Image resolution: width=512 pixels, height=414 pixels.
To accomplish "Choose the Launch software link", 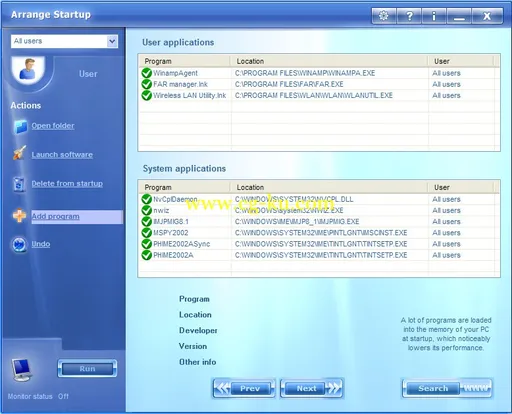I will (x=62, y=155).
